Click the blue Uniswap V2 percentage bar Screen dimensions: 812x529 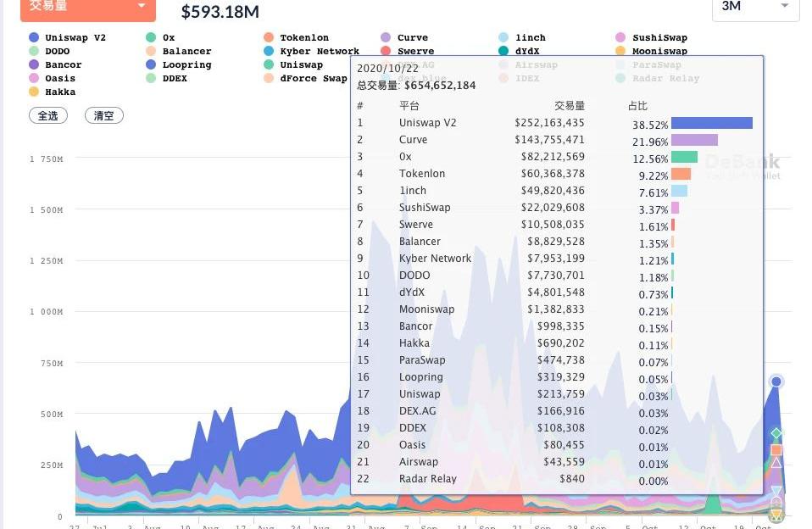click(711, 123)
